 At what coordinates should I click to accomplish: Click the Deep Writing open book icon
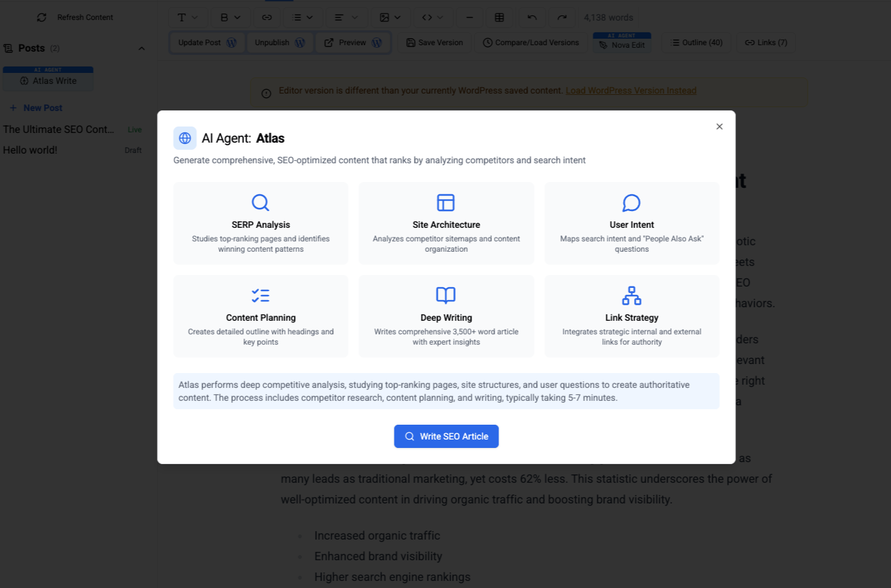coord(446,296)
